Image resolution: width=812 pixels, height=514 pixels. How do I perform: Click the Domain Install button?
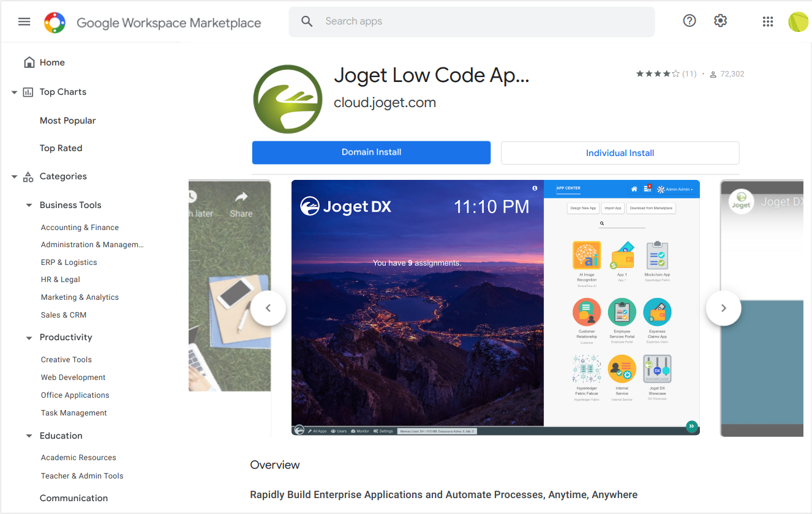click(x=372, y=152)
